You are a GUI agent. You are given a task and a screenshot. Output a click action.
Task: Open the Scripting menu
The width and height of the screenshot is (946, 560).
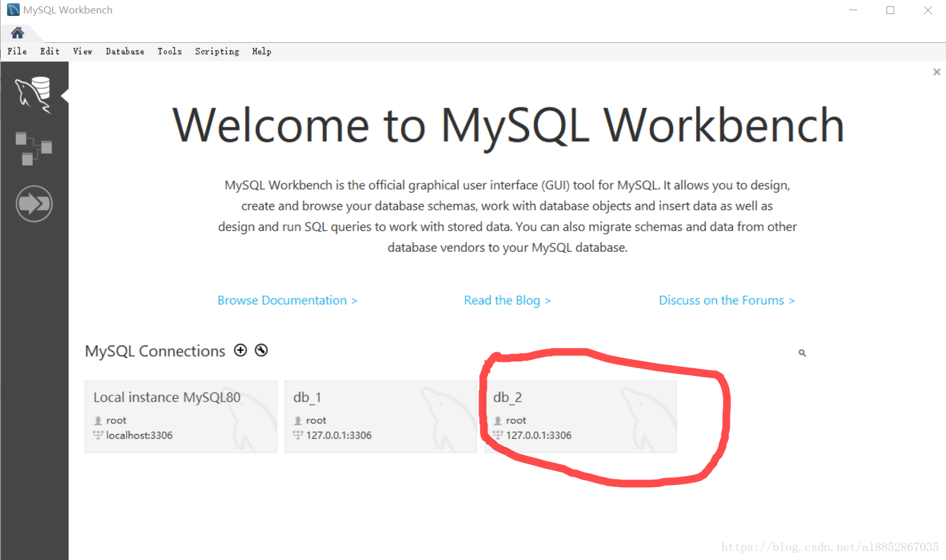pyautogui.click(x=217, y=51)
